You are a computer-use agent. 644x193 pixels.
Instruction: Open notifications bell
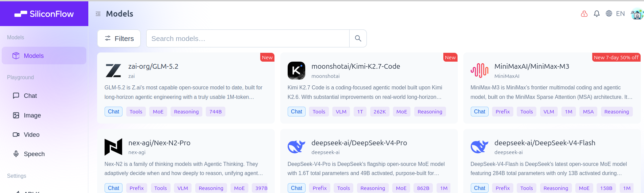597,14
